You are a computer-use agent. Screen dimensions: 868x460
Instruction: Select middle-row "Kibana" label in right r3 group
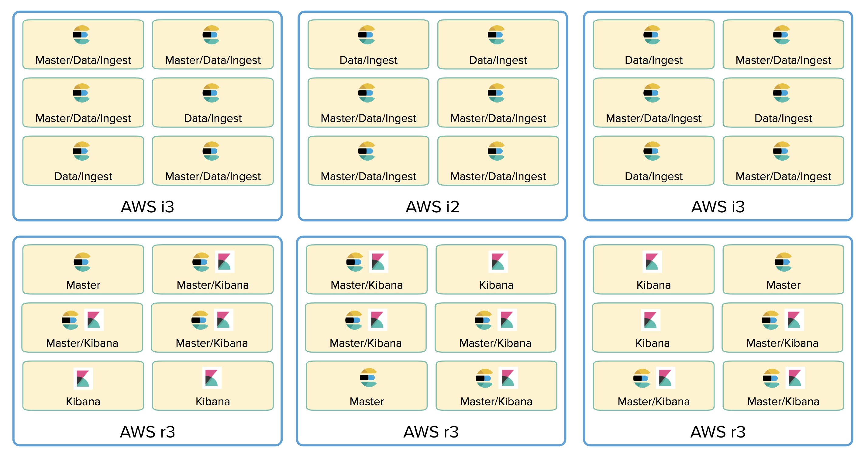tap(653, 343)
